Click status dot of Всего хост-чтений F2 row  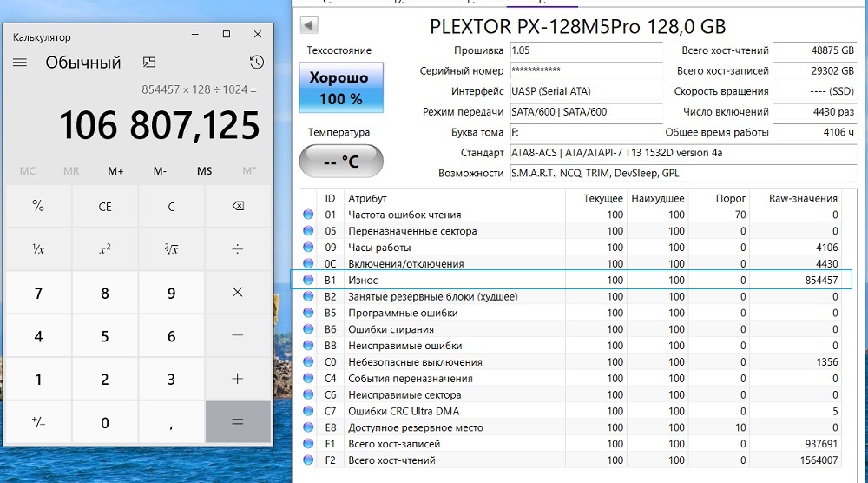(x=308, y=460)
